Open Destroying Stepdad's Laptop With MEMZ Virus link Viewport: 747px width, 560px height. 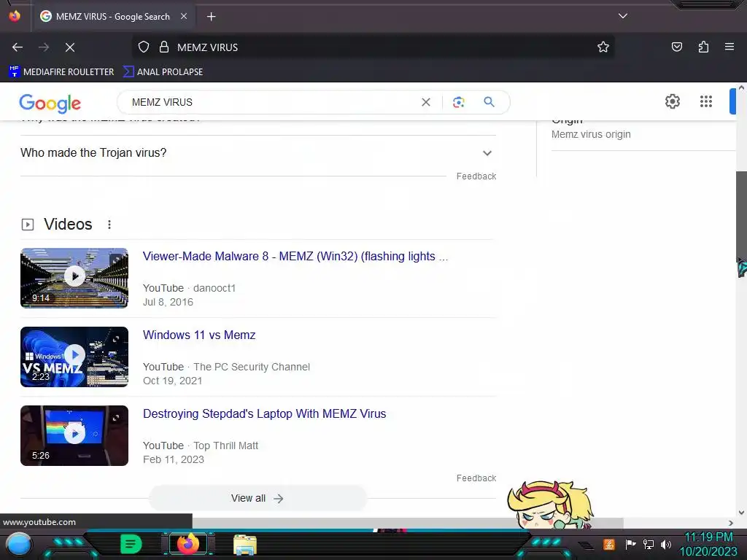tap(264, 414)
